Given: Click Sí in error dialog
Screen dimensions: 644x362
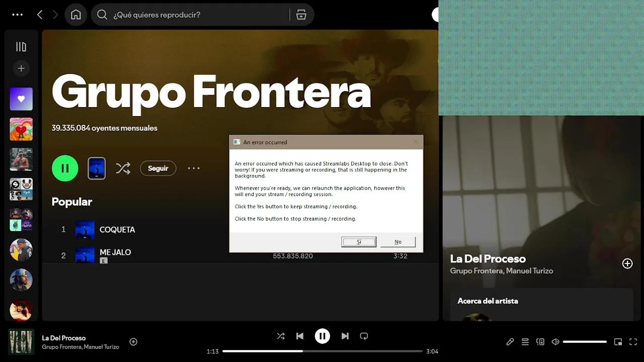Looking at the screenshot, I should point(359,242).
